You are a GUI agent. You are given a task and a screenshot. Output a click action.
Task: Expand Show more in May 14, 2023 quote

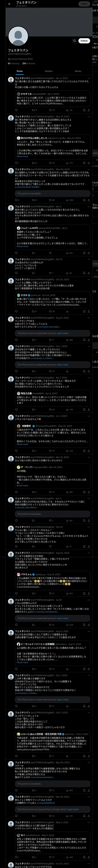click(22, 156)
